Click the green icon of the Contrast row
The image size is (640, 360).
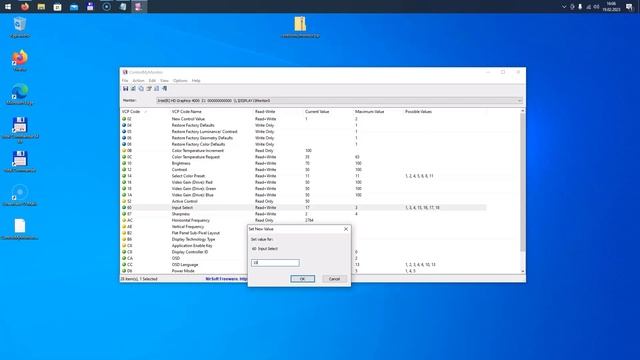pyautogui.click(x=124, y=169)
